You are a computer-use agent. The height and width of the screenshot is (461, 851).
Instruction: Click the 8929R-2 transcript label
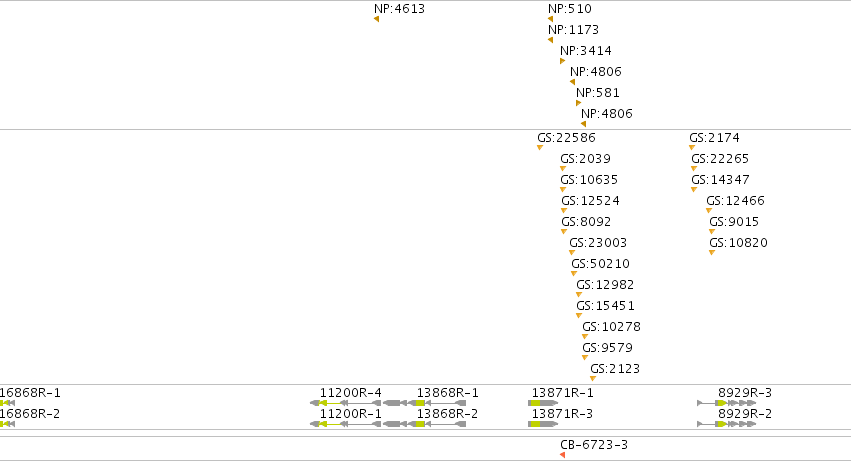tap(745, 414)
